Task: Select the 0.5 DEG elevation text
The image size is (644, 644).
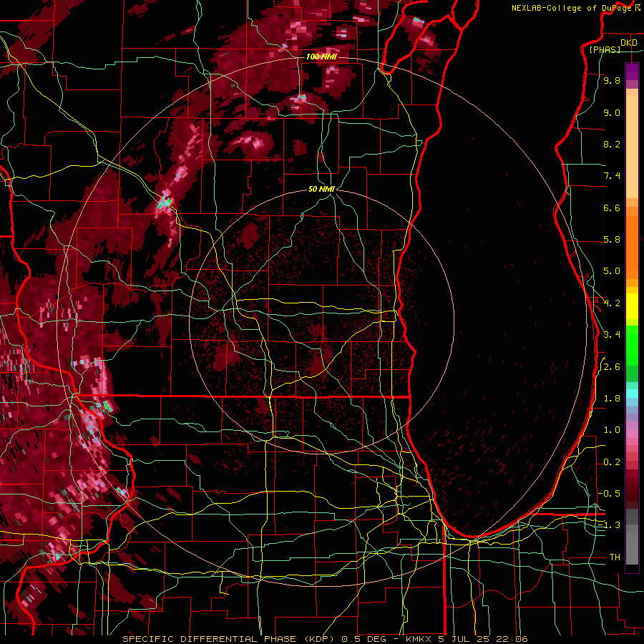Action: 364,639
